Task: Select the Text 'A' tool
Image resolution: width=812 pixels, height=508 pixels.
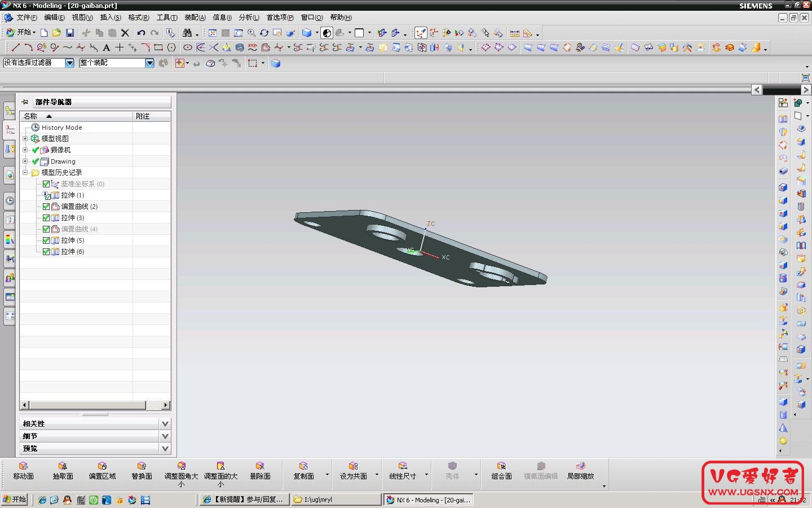Action: pyautogui.click(x=106, y=47)
